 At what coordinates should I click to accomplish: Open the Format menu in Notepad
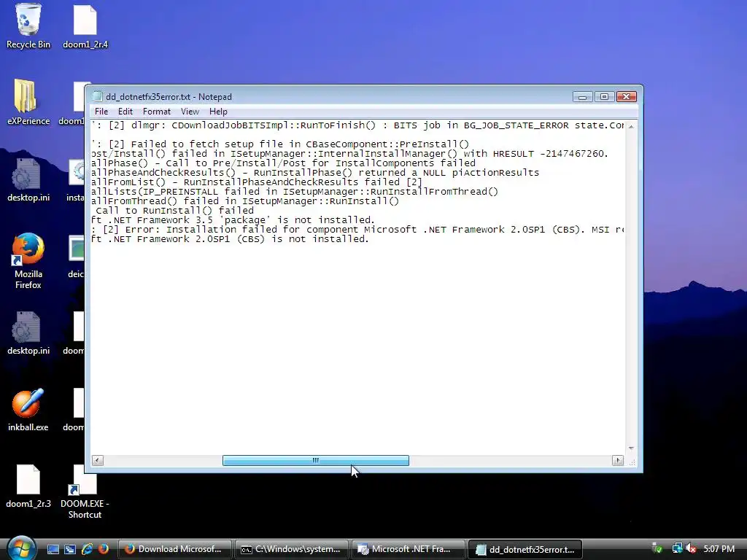click(157, 112)
